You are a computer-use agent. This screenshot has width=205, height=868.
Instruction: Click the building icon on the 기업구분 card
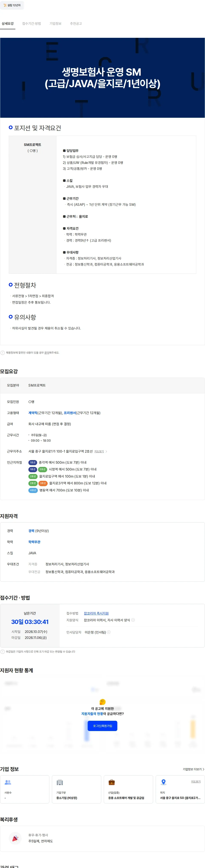tap(60, 782)
